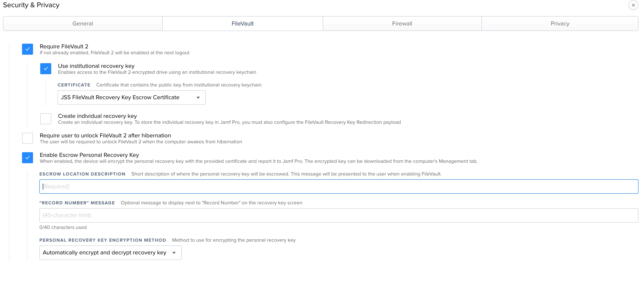This screenshot has height=290, width=644.
Task: Close the Security & Privacy panel
Action: coord(633,5)
